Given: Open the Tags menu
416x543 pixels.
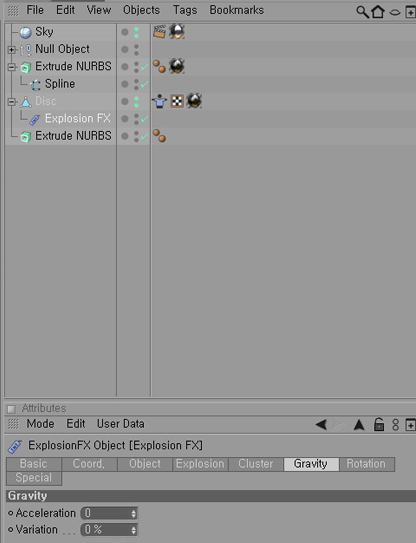Looking at the screenshot, I should pos(185,10).
